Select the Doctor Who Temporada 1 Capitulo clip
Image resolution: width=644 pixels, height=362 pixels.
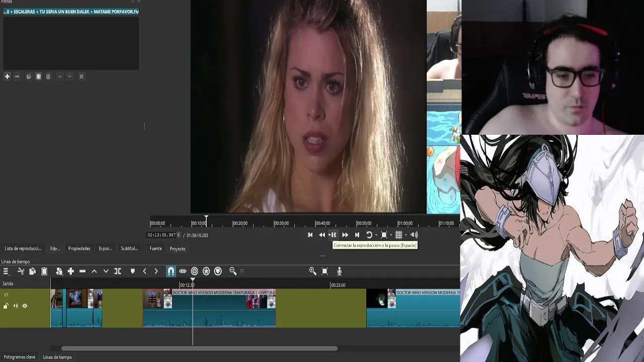click(x=209, y=308)
